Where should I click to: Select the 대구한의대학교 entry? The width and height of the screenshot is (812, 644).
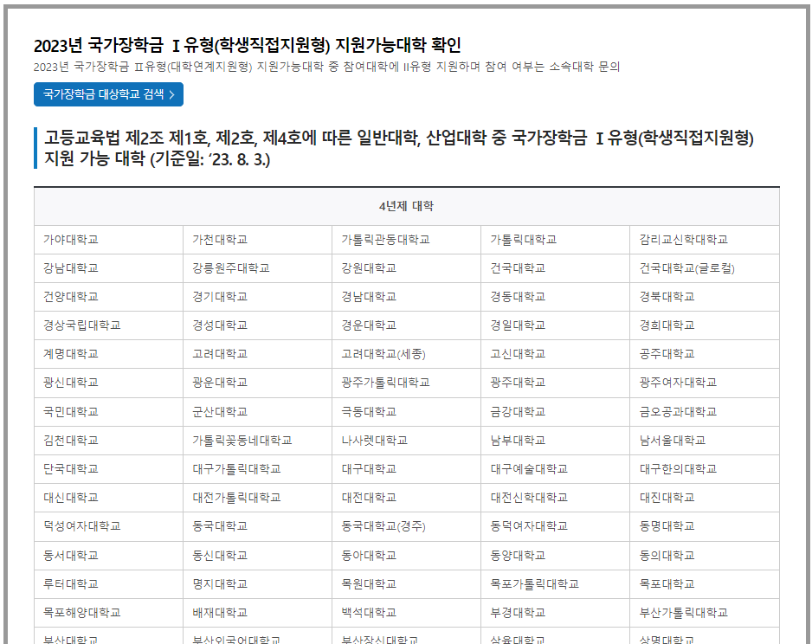[705, 469]
